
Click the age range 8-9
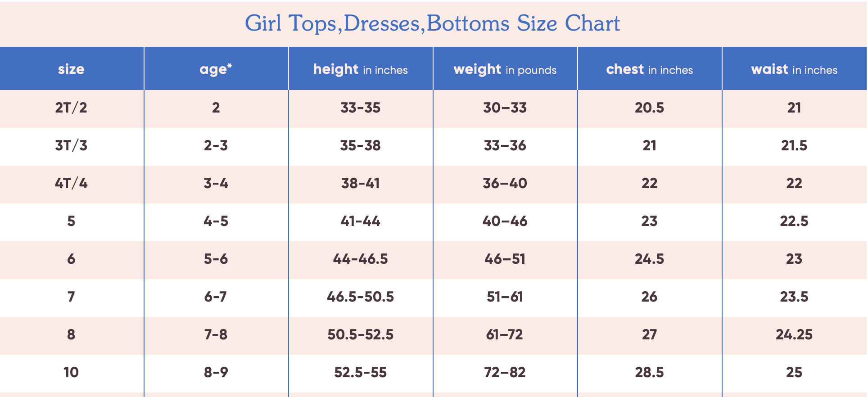[x=216, y=373]
